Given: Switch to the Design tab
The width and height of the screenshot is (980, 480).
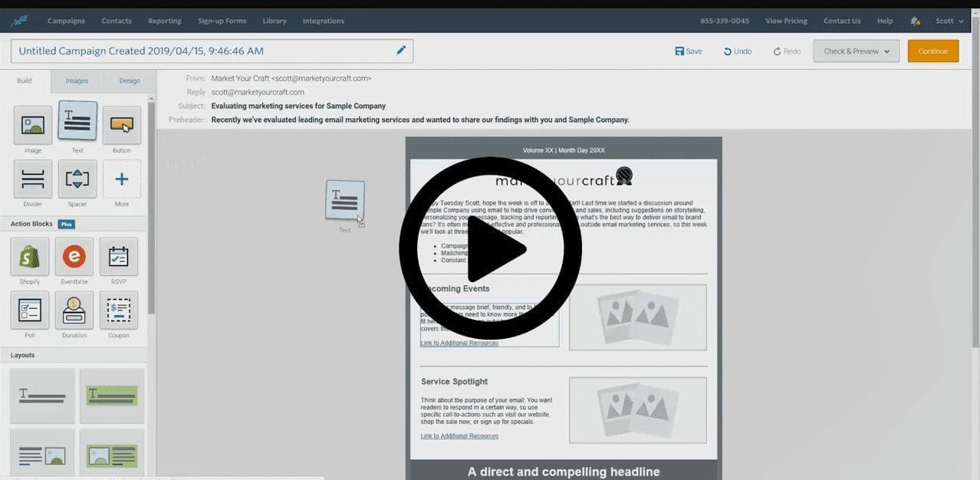Looking at the screenshot, I should [129, 80].
